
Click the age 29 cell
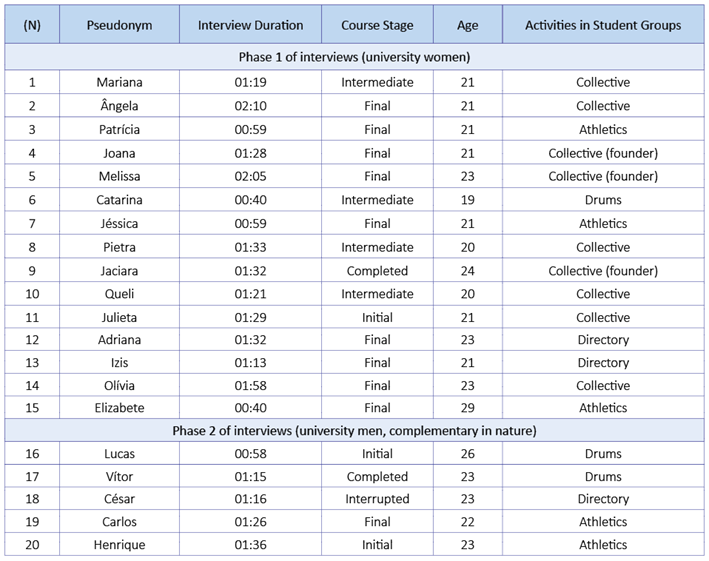[x=467, y=408]
